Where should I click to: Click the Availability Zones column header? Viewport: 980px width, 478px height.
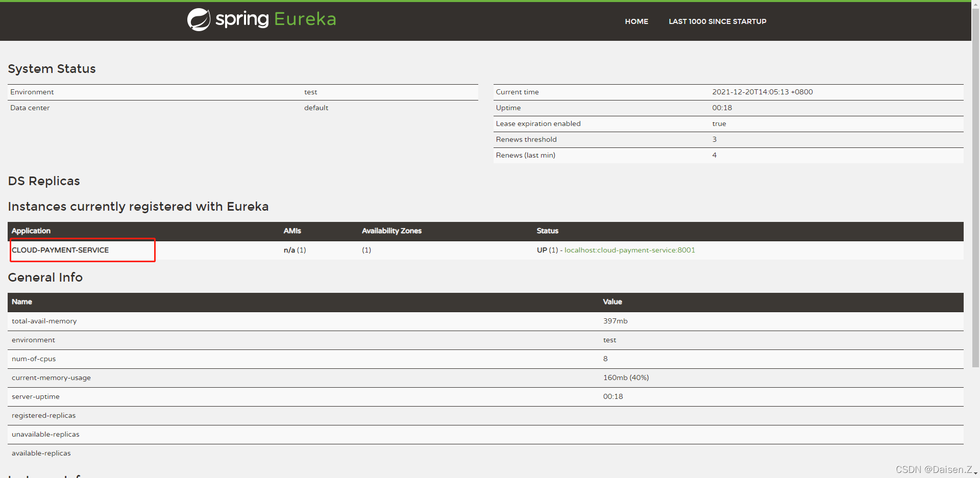[x=391, y=231]
